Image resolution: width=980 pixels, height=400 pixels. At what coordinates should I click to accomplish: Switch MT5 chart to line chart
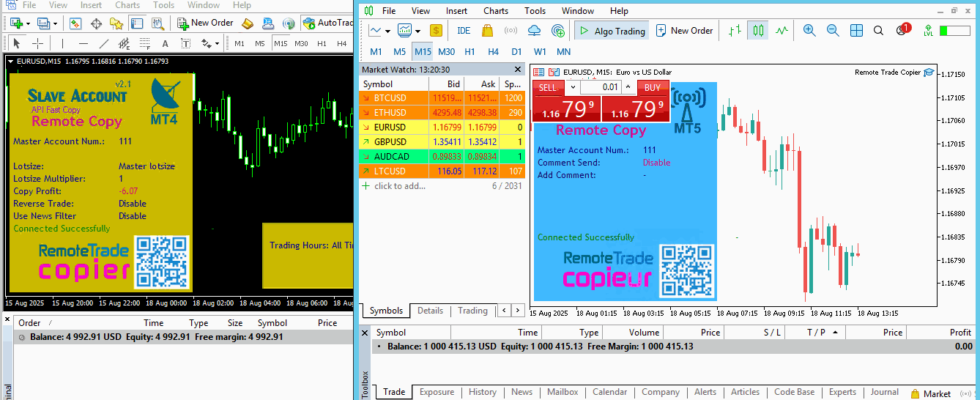782,31
